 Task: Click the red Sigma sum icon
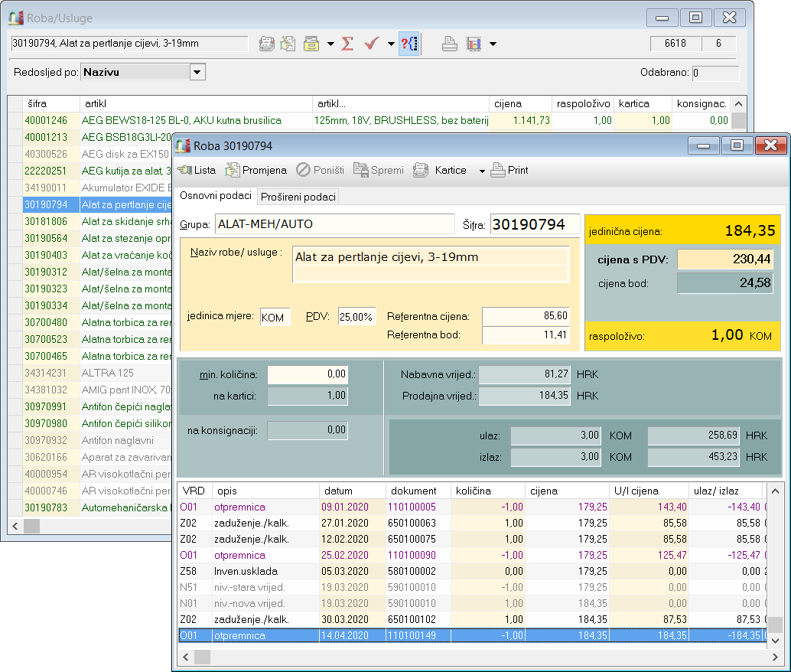point(347,44)
